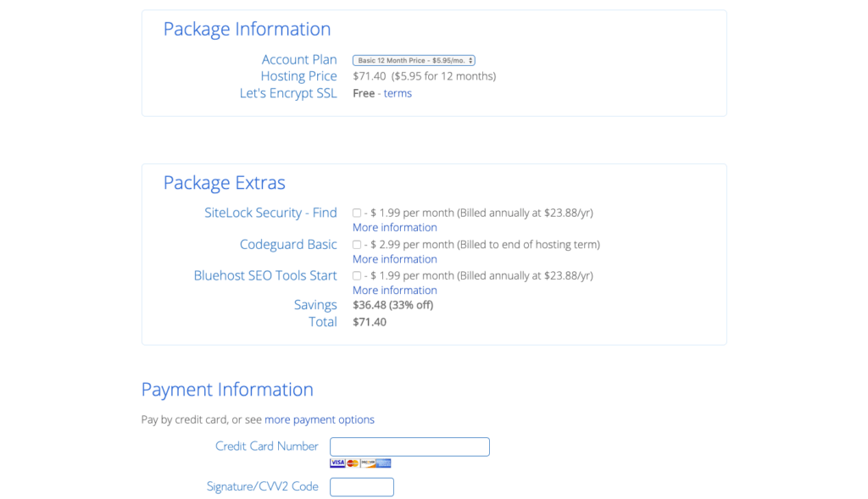Click the Signature/CVV2 Code label

coord(263,486)
